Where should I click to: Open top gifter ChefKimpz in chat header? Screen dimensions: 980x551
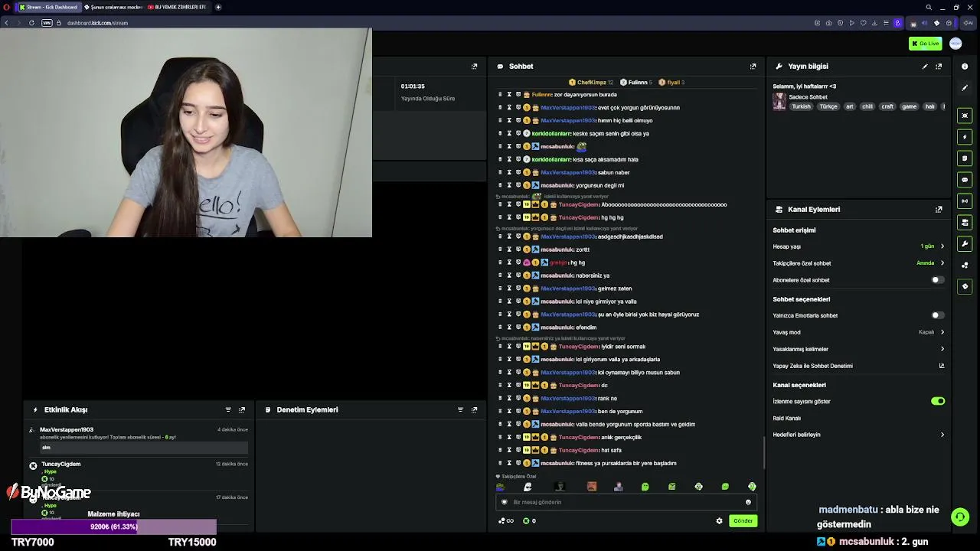591,82
